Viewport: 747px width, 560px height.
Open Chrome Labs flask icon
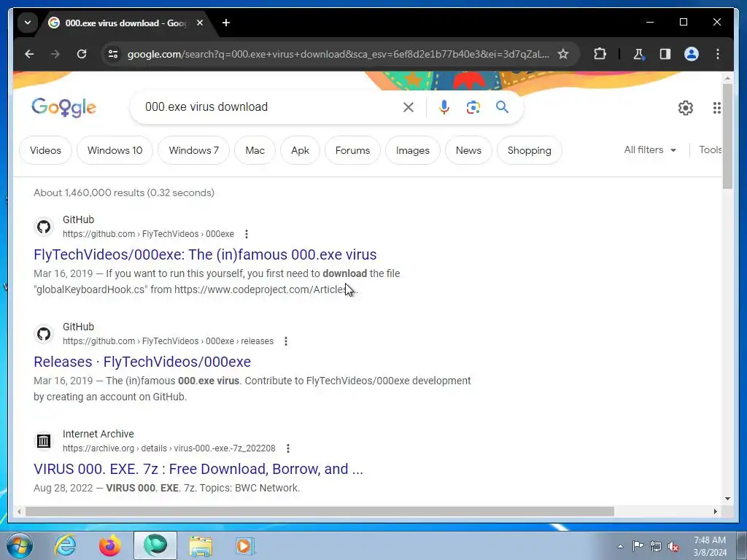pyautogui.click(x=638, y=54)
